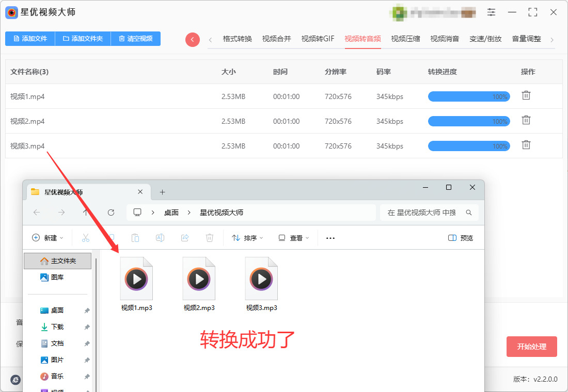Image resolution: width=568 pixels, height=392 pixels.
Task: Remove 视频2.mp4 using its trash icon
Action: coord(526,120)
